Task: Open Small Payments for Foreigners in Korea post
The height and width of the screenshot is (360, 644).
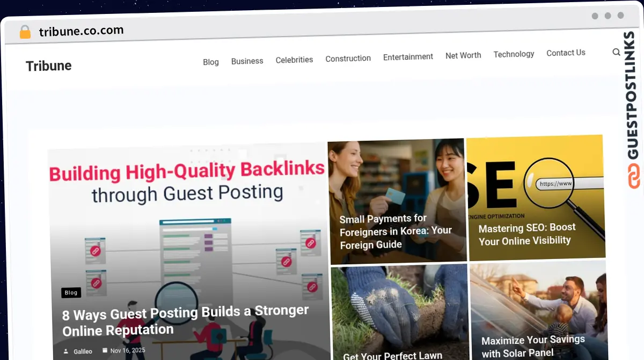Action: [x=396, y=232]
